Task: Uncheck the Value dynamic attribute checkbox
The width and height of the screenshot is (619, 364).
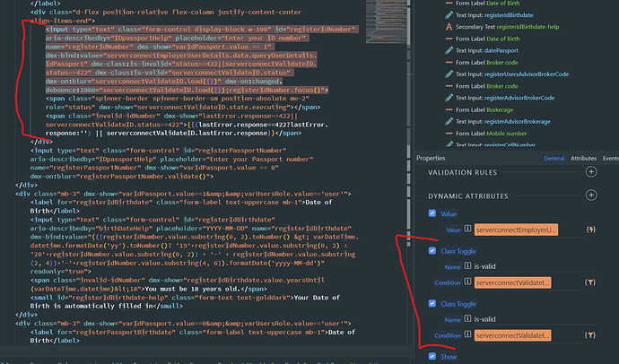Action: tap(433, 214)
